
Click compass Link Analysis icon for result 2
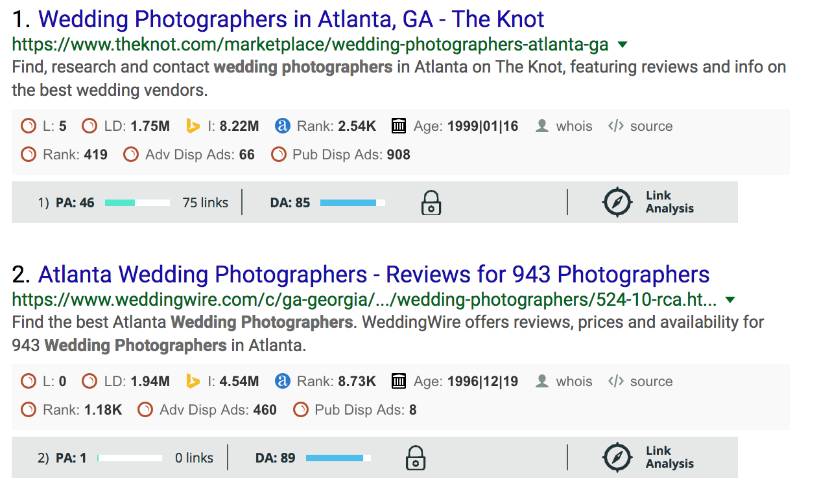click(617, 457)
